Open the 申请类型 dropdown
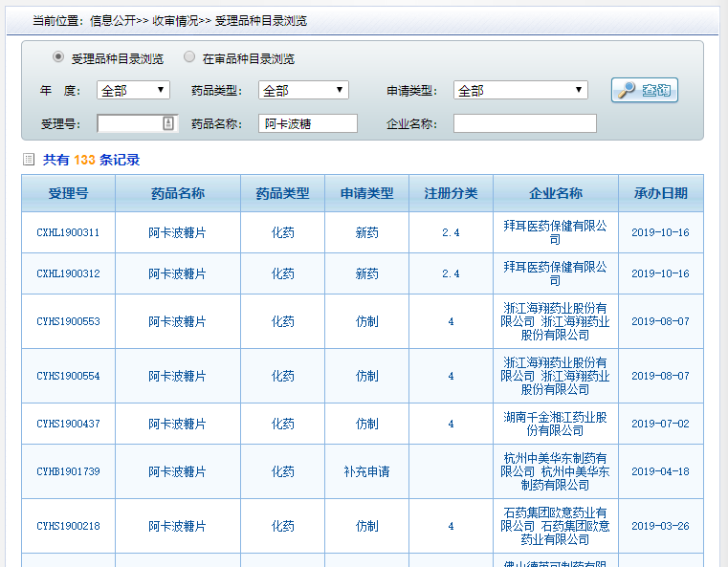728x567 pixels. (520, 90)
